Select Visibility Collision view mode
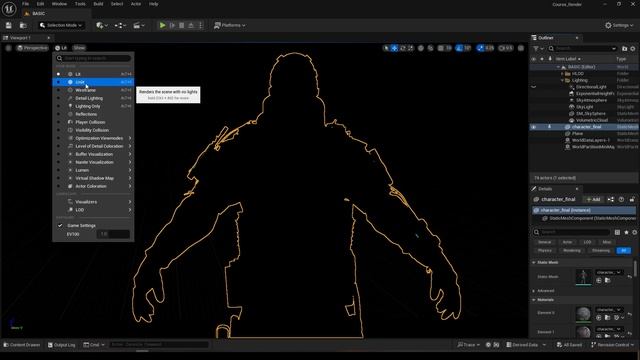The width and height of the screenshot is (640, 360). [x=93, y=130]
